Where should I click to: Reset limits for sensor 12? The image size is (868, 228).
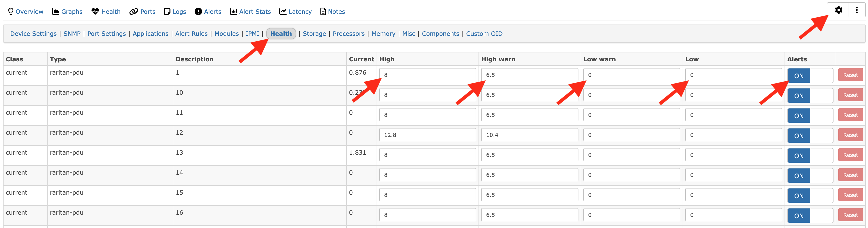850,135
